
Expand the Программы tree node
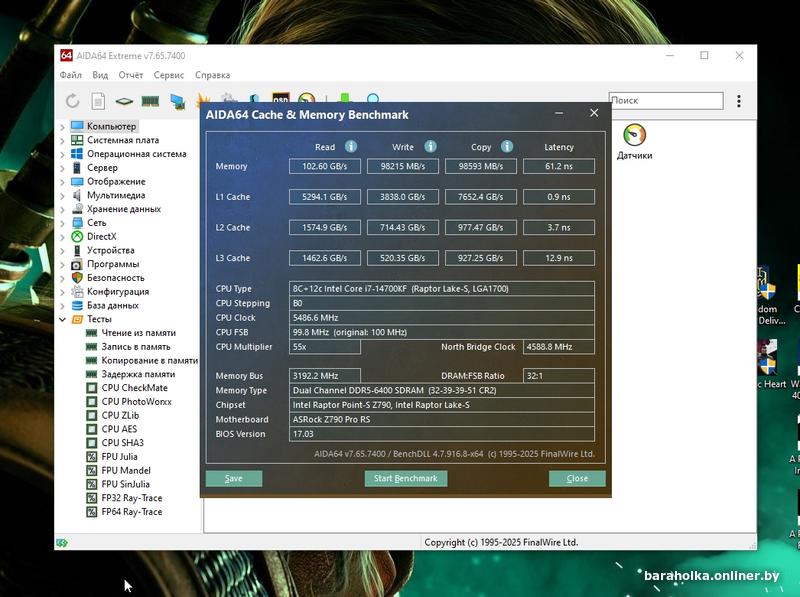[62, 264]
